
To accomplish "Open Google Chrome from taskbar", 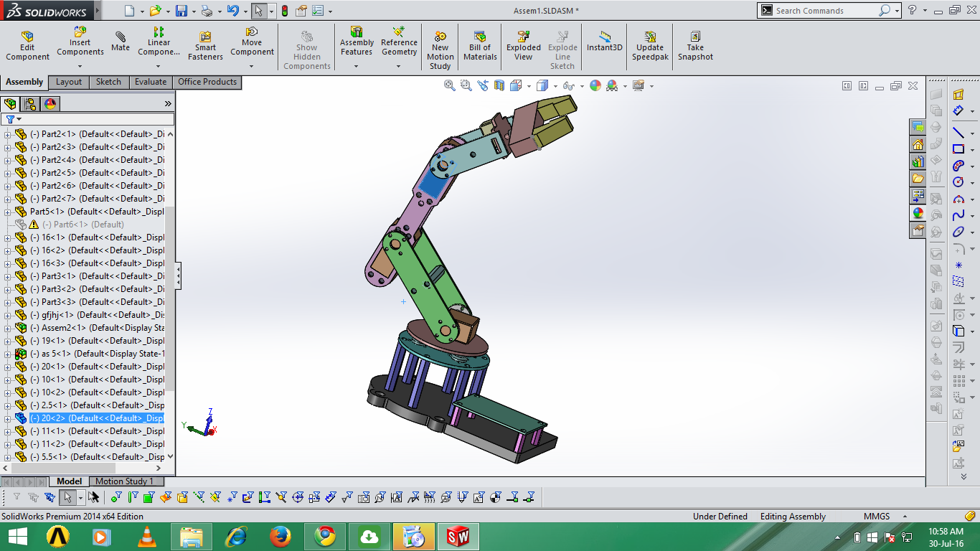I will (325, 537).
